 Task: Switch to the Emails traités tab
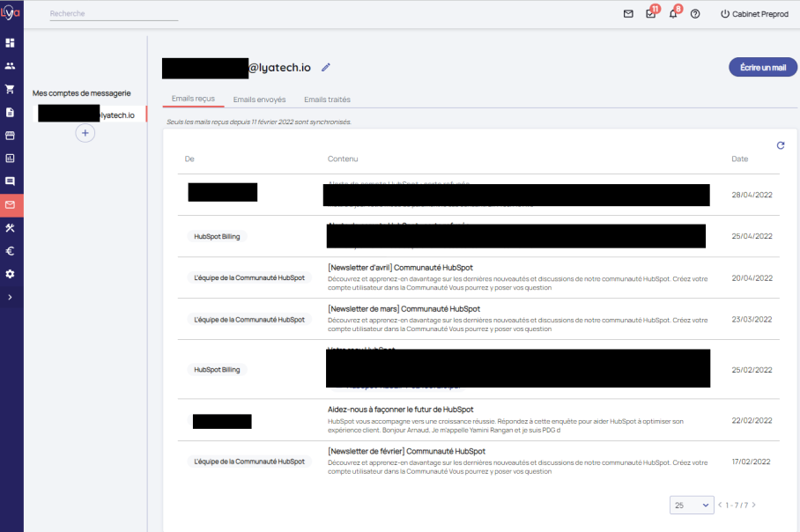point(327,100)
